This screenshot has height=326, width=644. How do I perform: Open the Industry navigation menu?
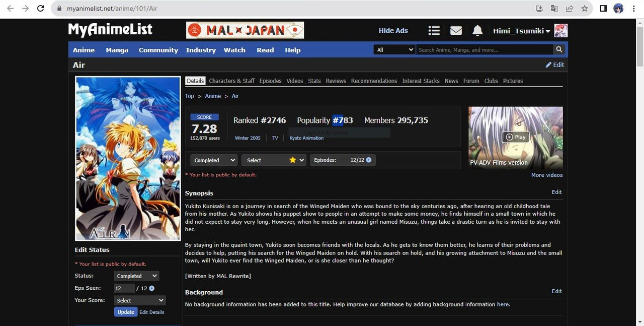click(201, 50)
